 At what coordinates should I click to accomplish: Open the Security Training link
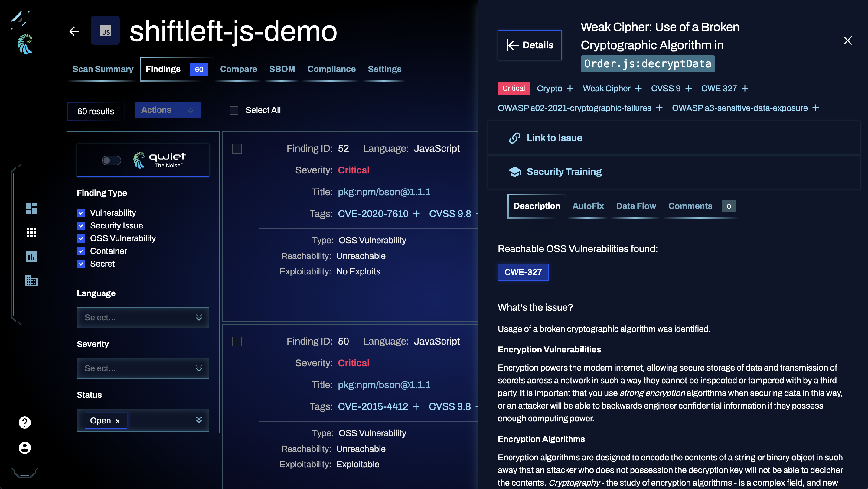click(x=564, y=172)
